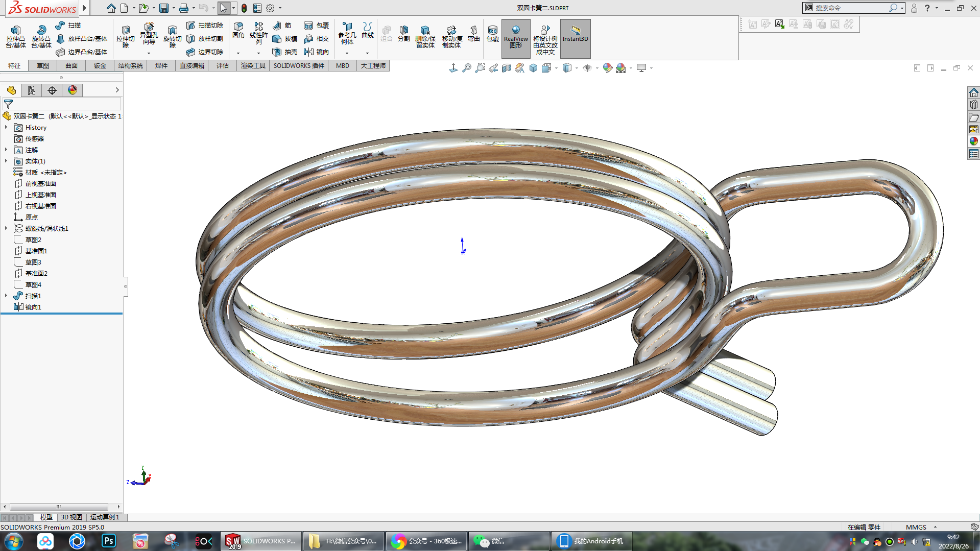The image size is (980, 551).
Task: Switch to the Sketch (草图) ribbon tab
Action: [x=43, y=66]
